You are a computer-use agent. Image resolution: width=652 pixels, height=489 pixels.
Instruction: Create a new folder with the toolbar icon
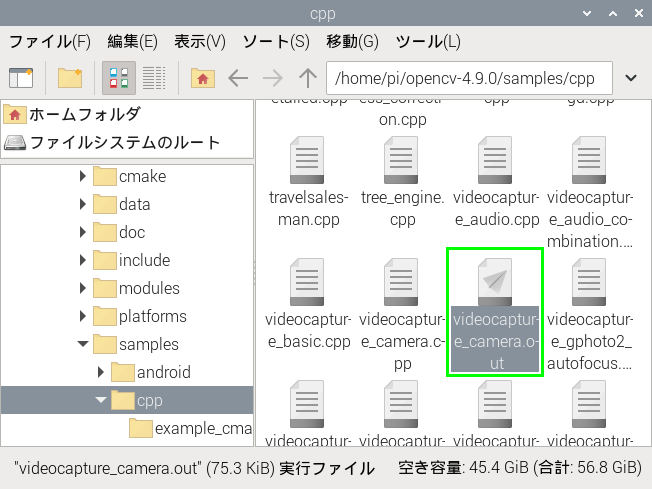[70, 78]
